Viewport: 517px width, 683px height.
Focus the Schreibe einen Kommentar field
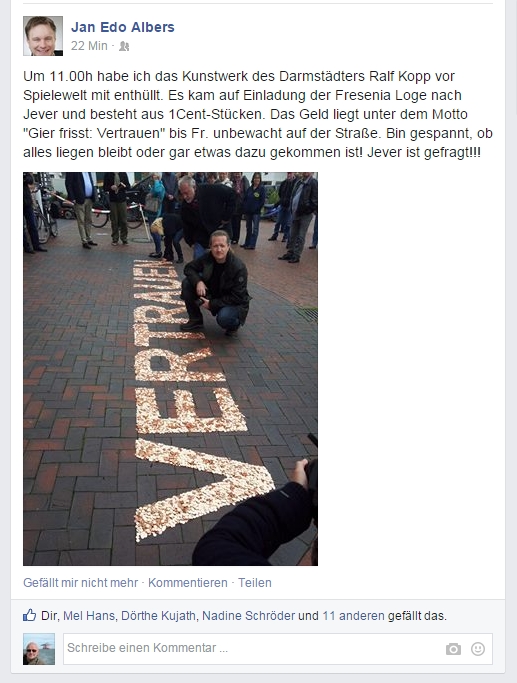click(278, 649)
